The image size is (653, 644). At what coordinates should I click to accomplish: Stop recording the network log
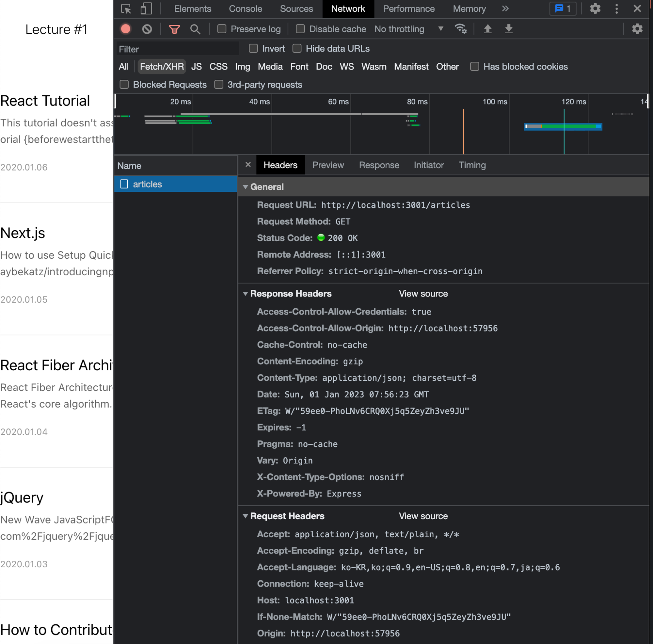[x=126, y=29]
